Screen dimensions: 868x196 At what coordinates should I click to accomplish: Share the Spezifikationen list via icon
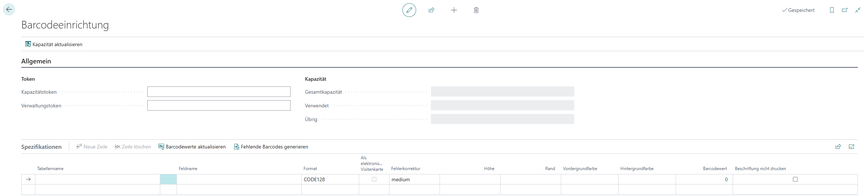(838, 147)
